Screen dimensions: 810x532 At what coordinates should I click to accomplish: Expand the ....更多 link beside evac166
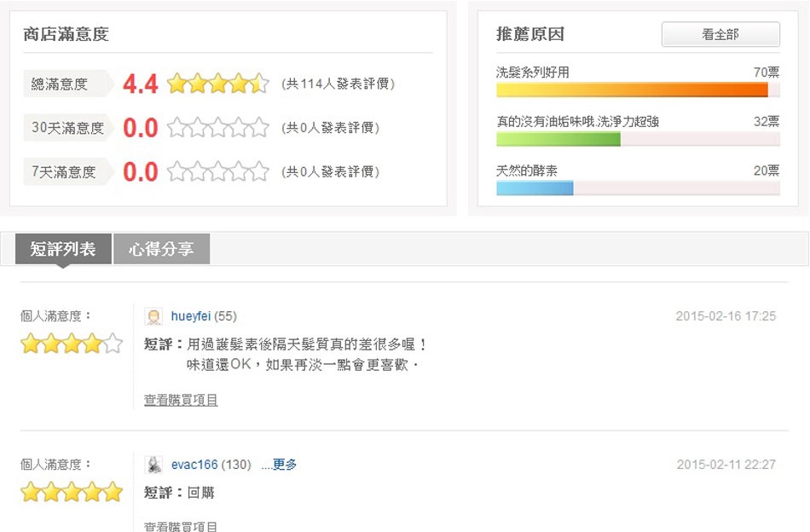point(279,465)
